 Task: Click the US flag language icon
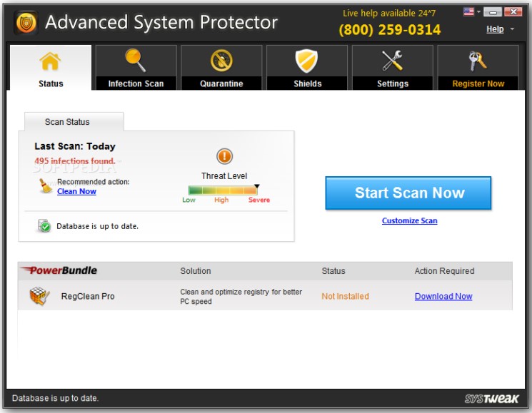coord(468,12)
